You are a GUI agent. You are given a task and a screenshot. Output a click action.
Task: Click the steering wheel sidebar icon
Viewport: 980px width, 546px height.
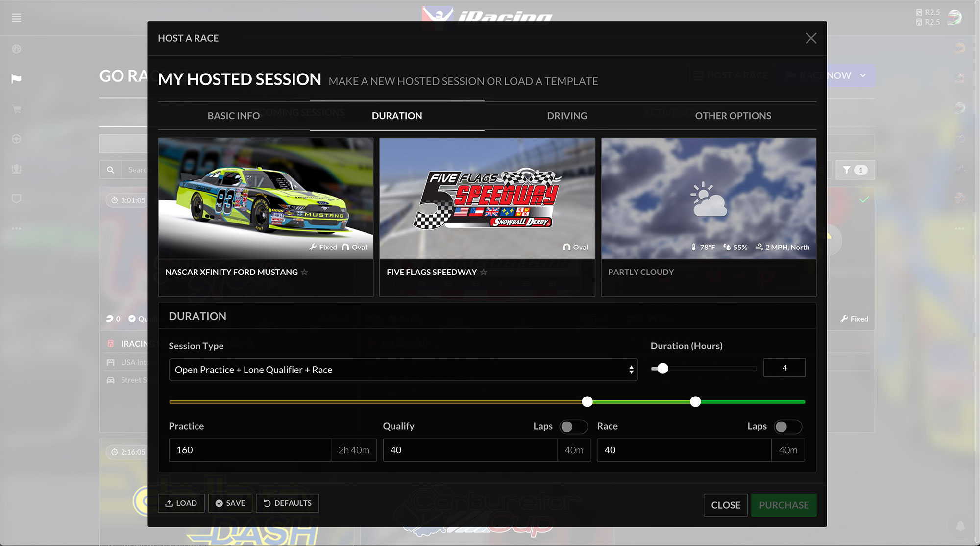16,139
